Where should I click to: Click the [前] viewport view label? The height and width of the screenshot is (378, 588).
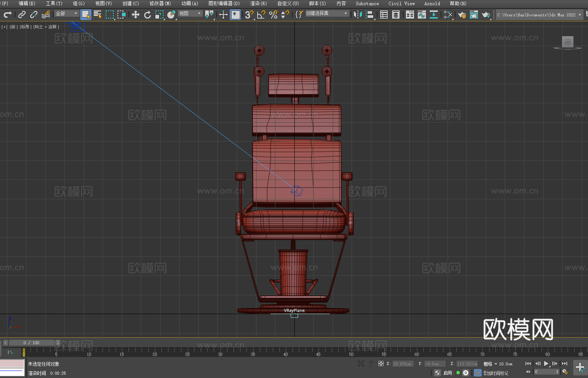(13, 27)
